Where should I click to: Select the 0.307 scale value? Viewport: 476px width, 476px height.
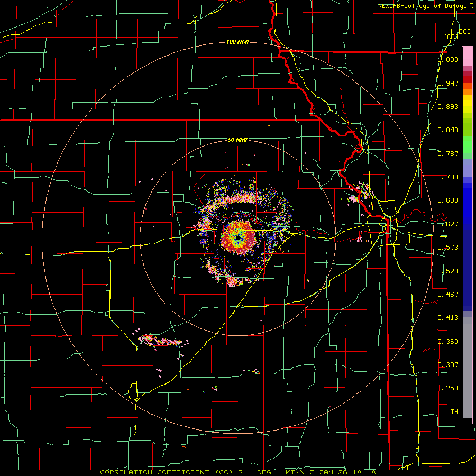448,364
